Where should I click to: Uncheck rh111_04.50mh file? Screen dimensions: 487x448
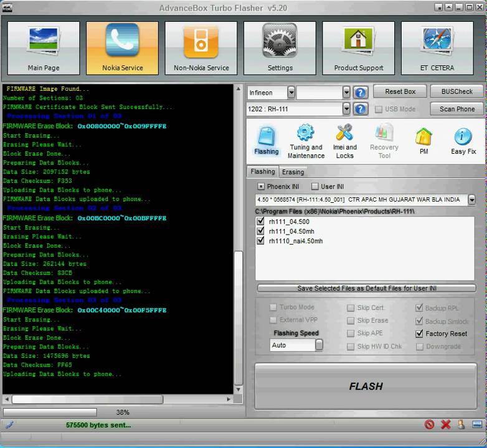pos(260,231)
